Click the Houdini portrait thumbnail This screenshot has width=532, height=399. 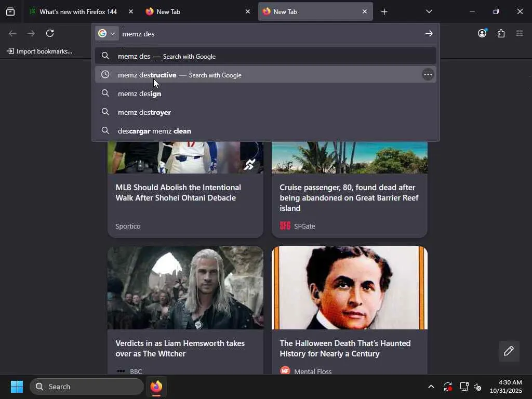[x=350, y=288]
